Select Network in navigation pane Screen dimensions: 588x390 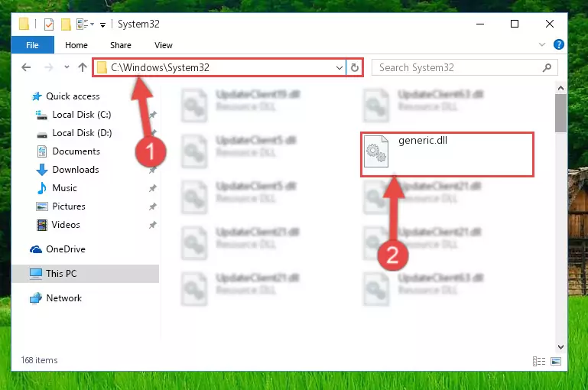click(63, 298)
